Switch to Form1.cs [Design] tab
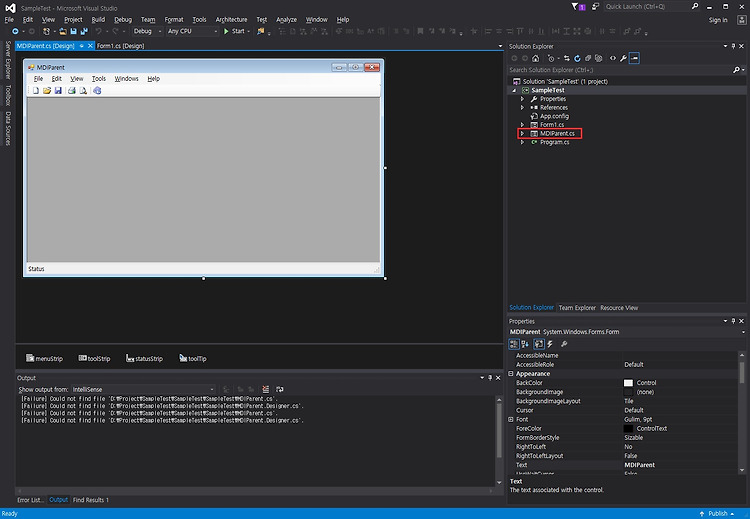This screenshot has width=750, height=519. 120,46
